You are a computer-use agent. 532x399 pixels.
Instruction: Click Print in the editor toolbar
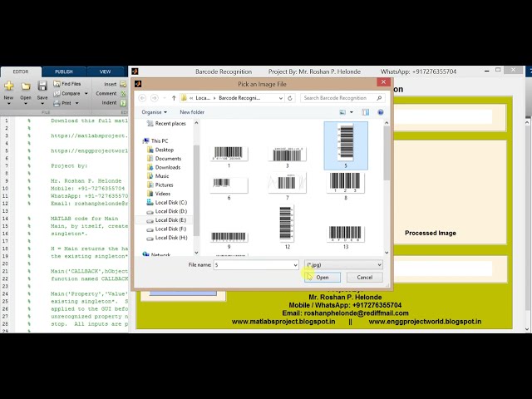(x=63, y=103)
